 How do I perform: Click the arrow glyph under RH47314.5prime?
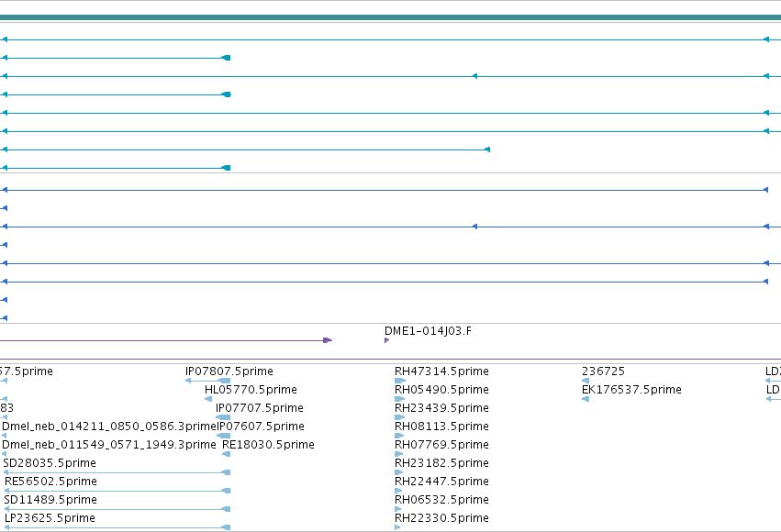[400, 381]
